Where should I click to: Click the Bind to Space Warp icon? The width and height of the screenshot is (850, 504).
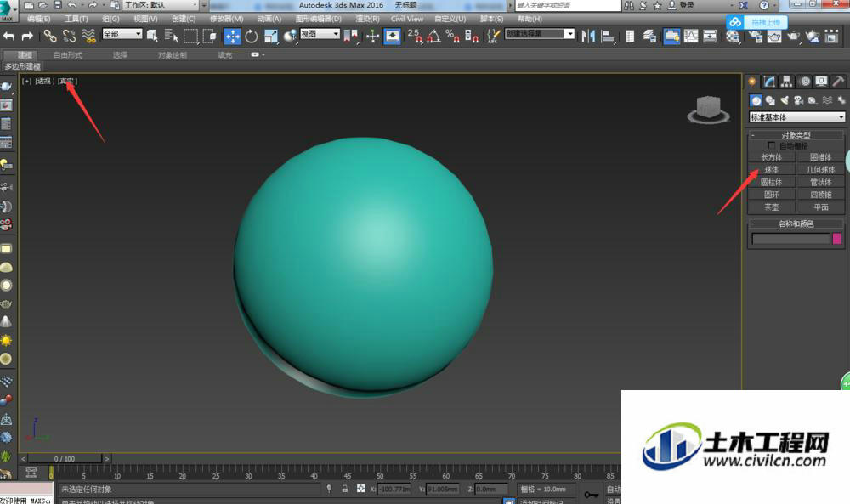tap(88, 37)
